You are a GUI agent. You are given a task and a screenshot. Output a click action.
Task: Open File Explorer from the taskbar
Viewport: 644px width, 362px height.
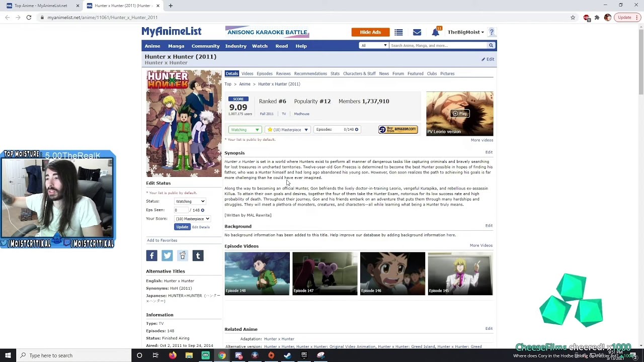click(189, 355)
